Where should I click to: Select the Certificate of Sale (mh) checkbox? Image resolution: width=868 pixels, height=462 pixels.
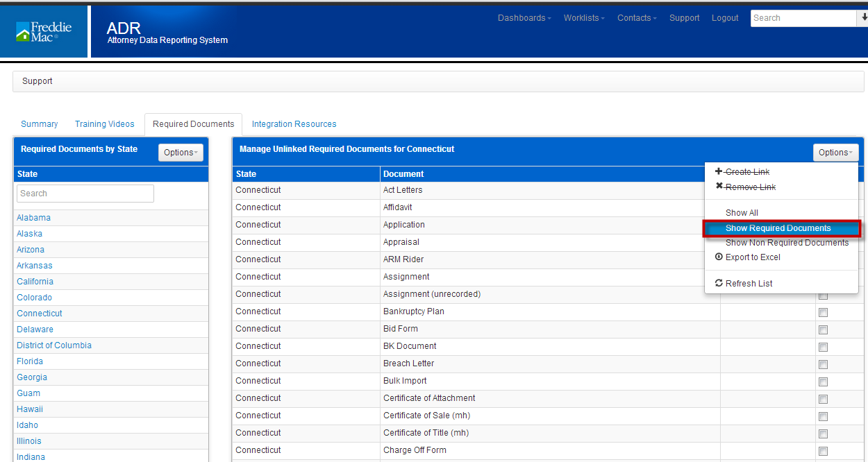823,416
